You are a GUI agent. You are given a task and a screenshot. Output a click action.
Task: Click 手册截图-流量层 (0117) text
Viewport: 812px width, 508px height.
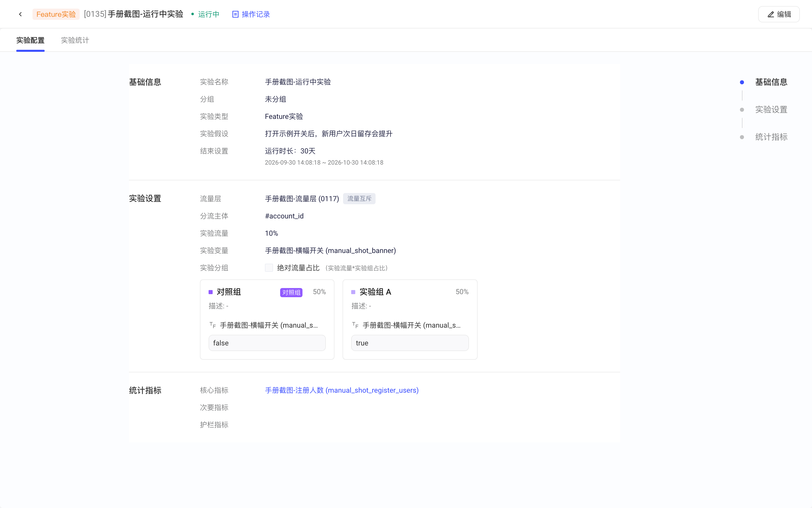click(302, 199)
